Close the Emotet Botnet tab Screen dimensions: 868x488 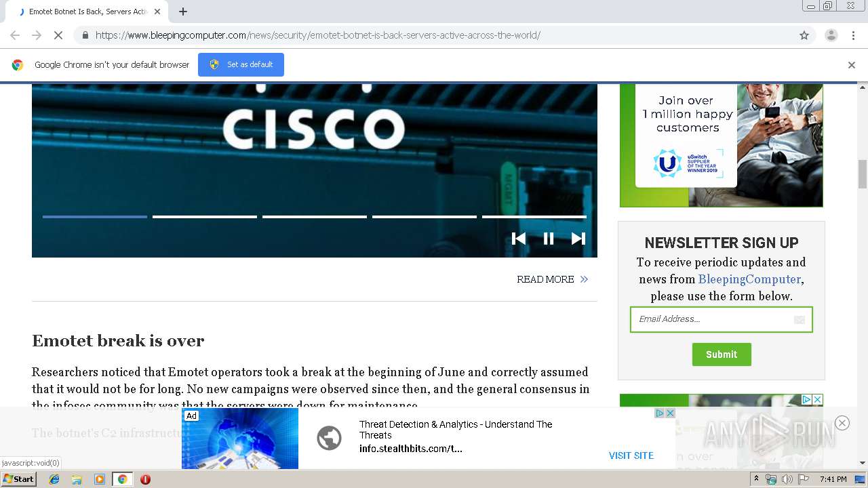(x=157, y=12)
